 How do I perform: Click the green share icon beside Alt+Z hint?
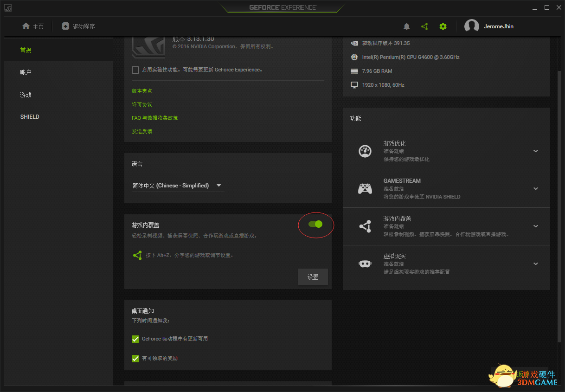click(x=137, y=255)
